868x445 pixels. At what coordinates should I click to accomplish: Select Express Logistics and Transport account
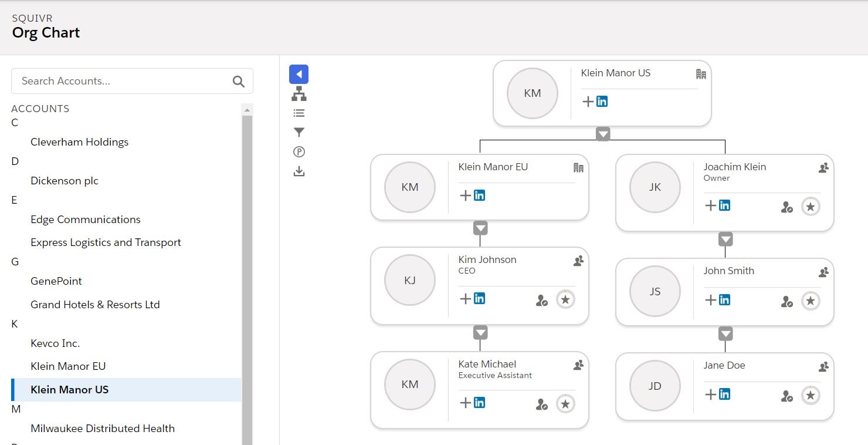coord(106,242)
